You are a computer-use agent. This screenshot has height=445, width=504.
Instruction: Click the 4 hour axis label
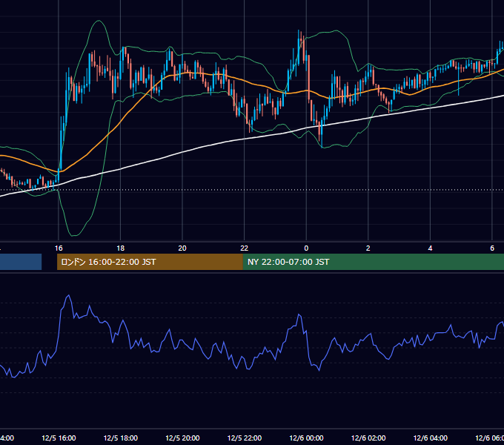point(430,248)
